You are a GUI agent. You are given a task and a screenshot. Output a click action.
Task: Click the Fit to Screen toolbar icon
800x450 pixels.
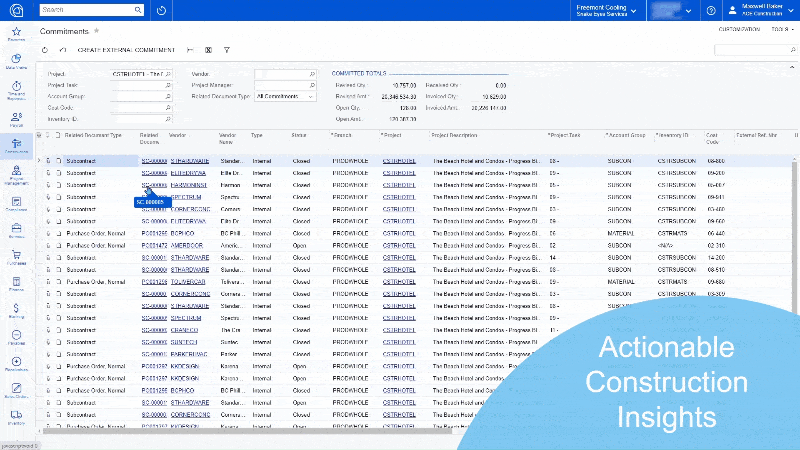click(190, 50)
